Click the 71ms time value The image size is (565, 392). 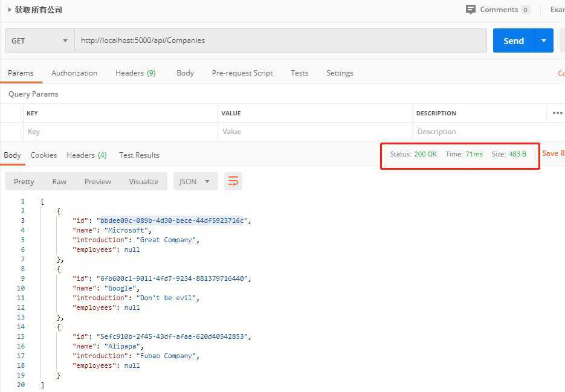click(474, 154)
